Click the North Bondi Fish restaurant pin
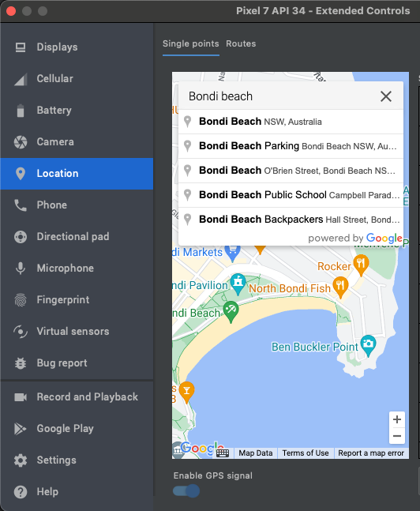420x511 pixels. coord(340,287)
